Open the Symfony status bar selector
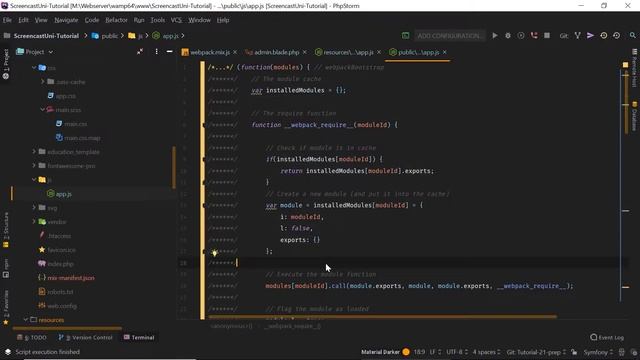The height and width of the screenshot is (360, 640). [598, 352]
